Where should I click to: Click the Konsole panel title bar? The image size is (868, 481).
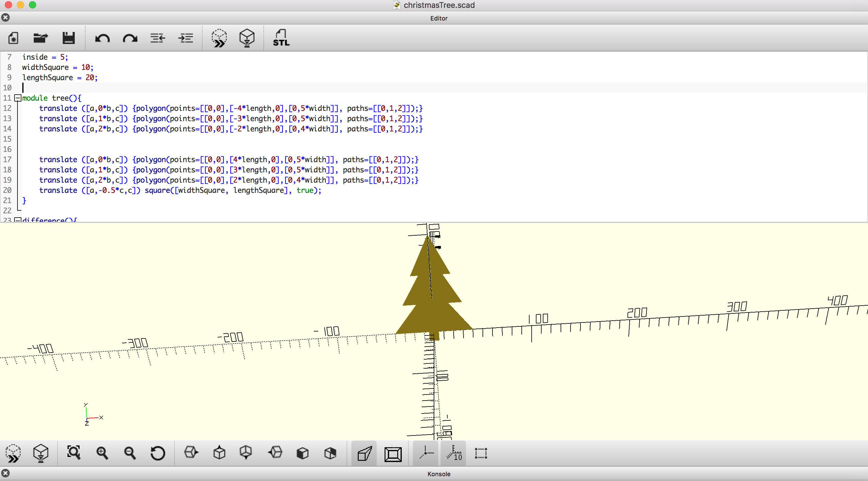439,474
